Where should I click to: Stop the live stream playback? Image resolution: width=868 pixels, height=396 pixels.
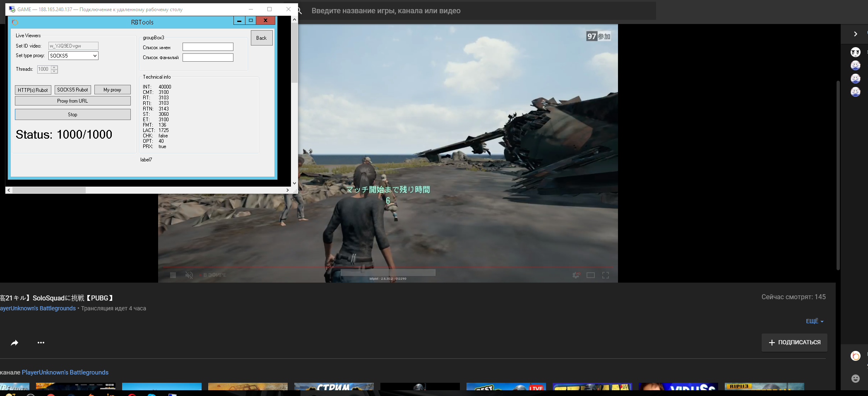[173, 275]
